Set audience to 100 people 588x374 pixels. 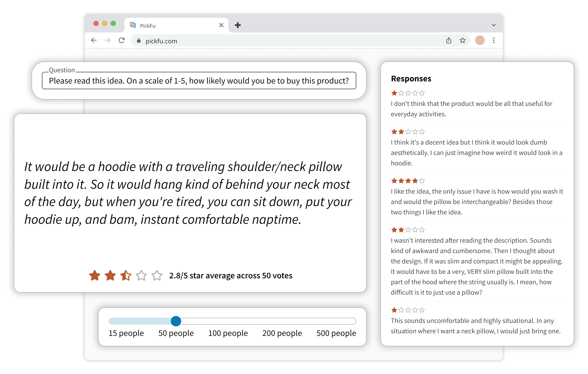click(x=228, y=333)
